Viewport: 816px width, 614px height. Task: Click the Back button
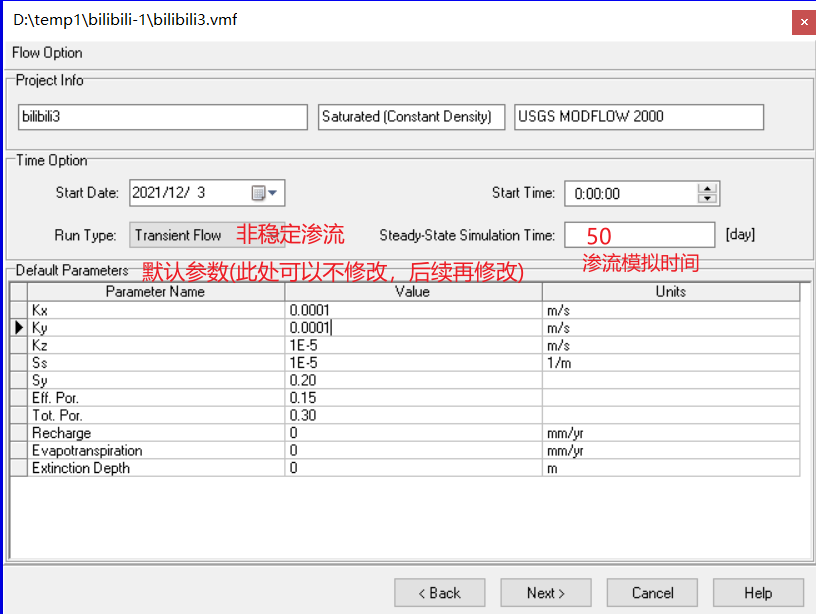[439, 592]
